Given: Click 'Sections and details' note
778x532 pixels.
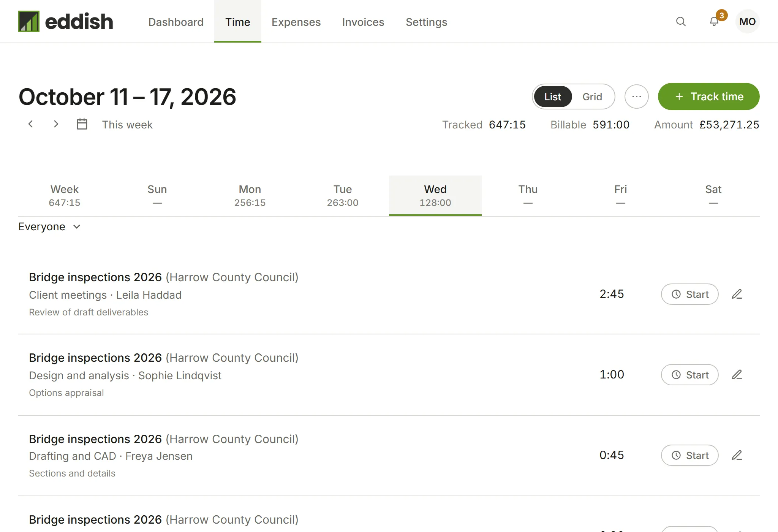Looking at the screenshot, I should coord(72,473).
